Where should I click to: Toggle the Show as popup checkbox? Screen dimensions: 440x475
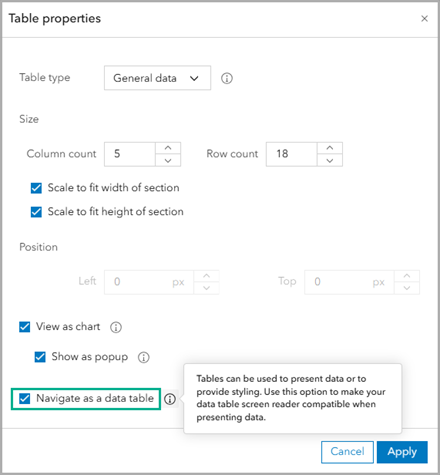point(40,357)
